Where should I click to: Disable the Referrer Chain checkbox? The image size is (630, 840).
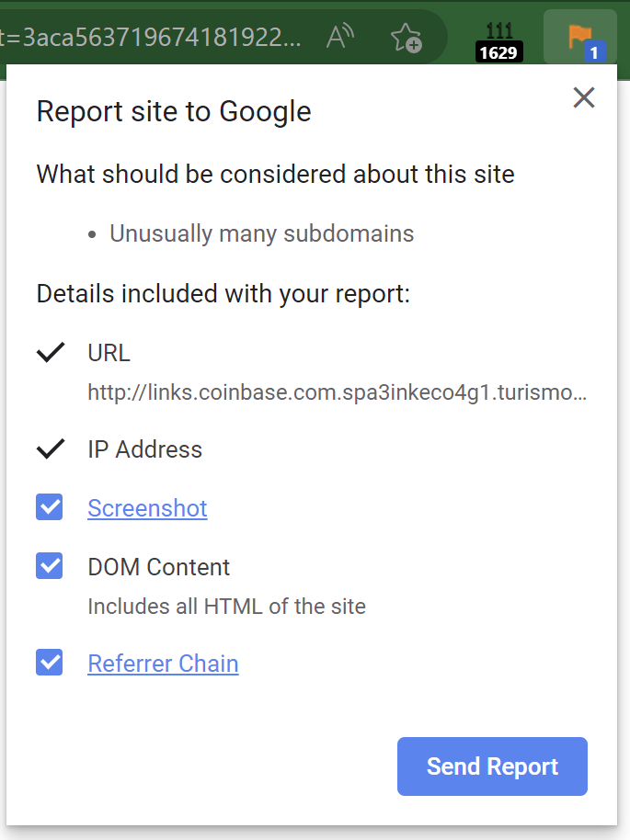point(50,662)
